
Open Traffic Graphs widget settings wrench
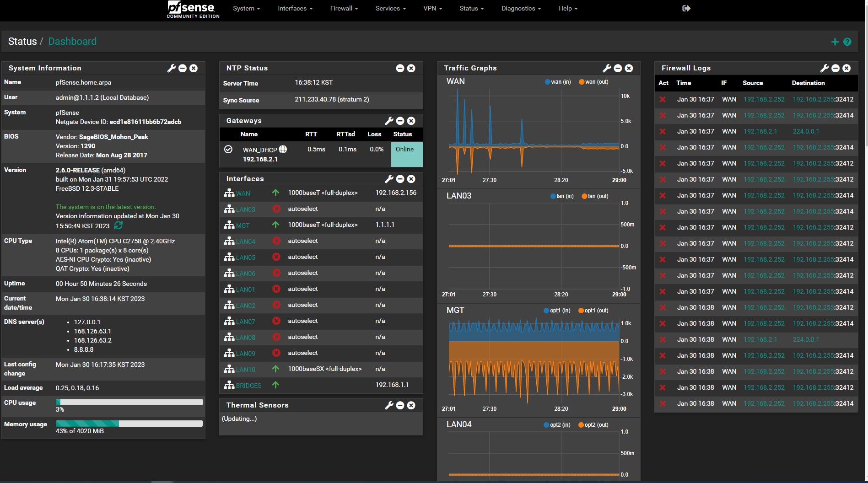coord(607,68)
